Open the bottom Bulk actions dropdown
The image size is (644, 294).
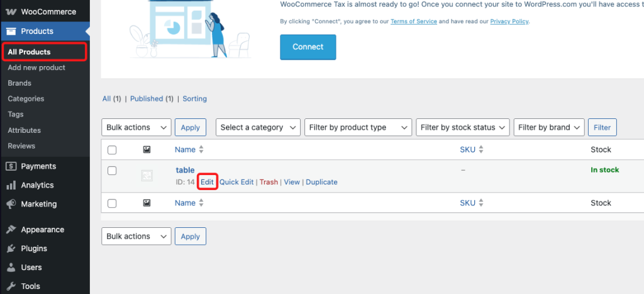[x=136, y=237]
